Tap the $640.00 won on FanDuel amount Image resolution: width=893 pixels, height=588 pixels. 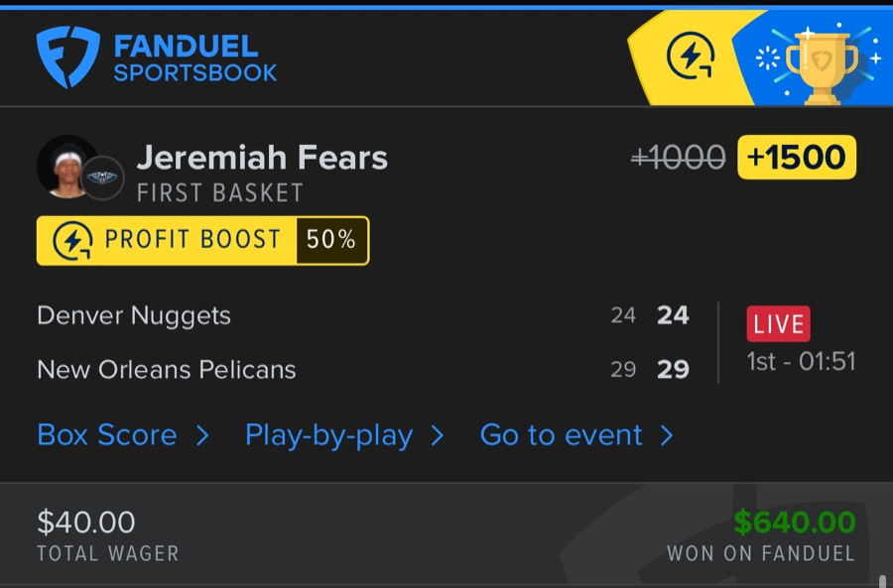(x=794, y=523)
